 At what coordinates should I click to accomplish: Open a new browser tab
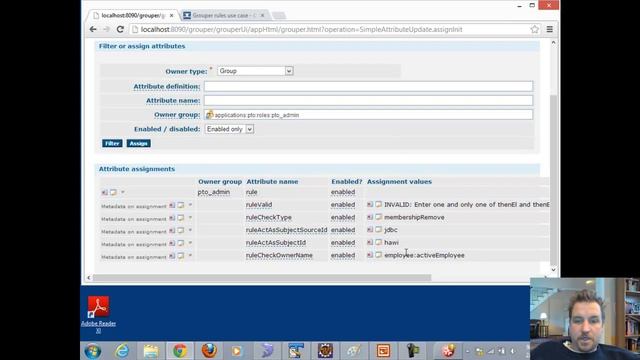tap(279, 16)
